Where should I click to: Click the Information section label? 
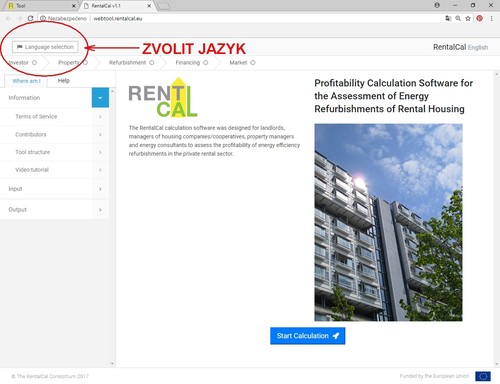(x=24, y=98)
